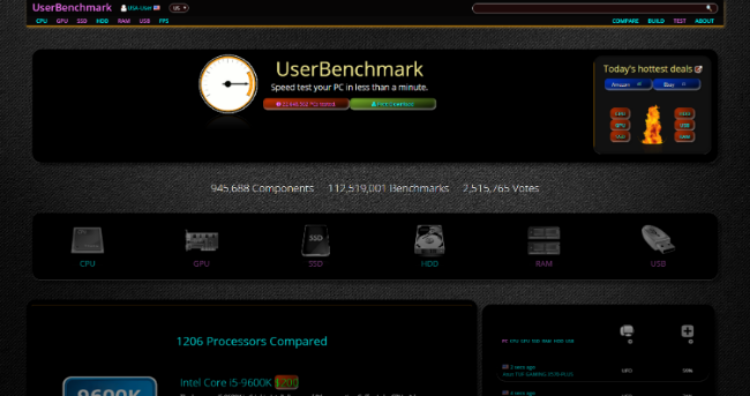Image resolution: width=750 pixels, height=396 pixels.
Task: Click the 2,515,765 Votes statistic
Action: [x=501, y=188]
